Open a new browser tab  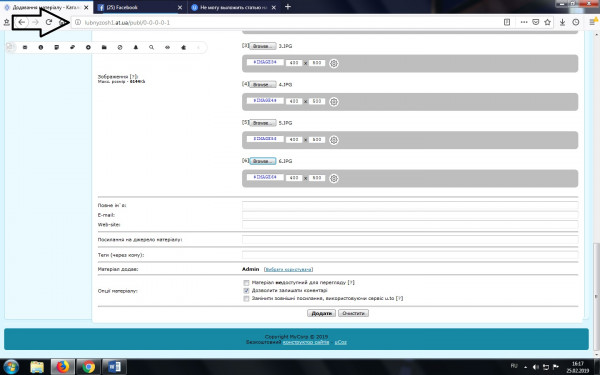tap(288, 7)
